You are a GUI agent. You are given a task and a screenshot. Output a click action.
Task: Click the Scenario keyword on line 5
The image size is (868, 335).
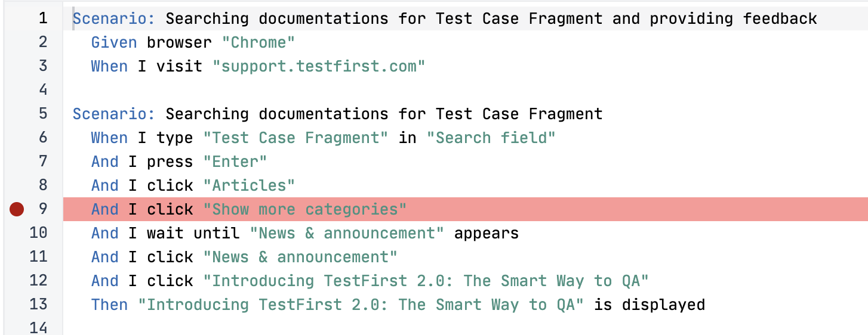(x=114, y=114)
